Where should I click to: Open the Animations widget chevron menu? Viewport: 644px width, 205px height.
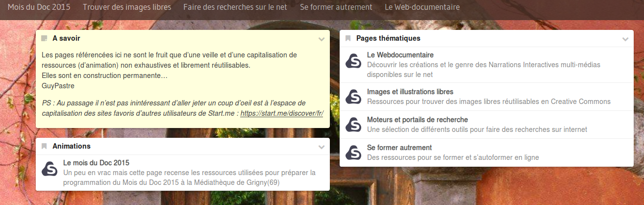click(x=322, y=147)
